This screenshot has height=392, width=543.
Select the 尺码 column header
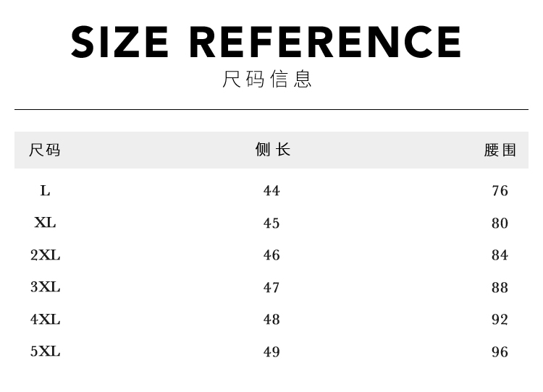44,150
